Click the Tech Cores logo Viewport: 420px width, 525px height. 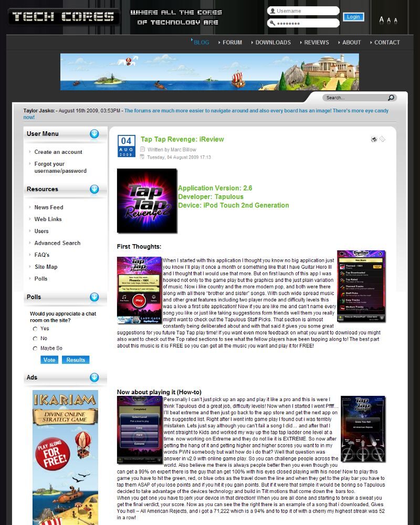click(x=63, y=16)
